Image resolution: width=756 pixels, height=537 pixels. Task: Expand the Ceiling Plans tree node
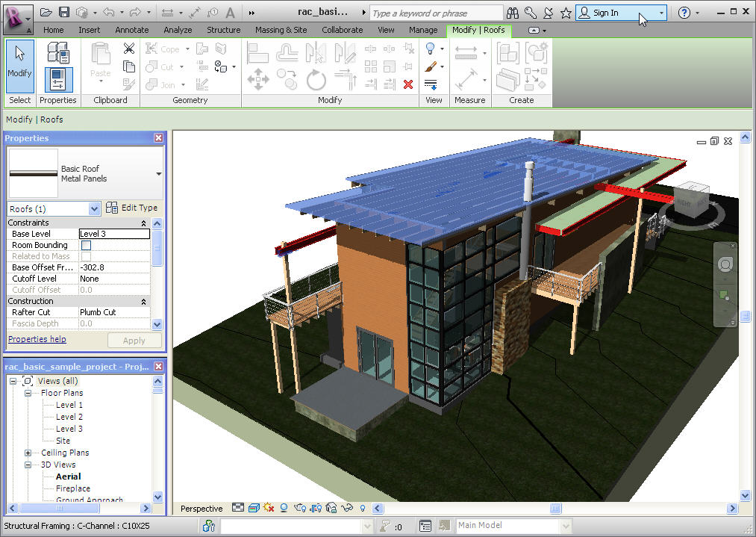[28, 453]
